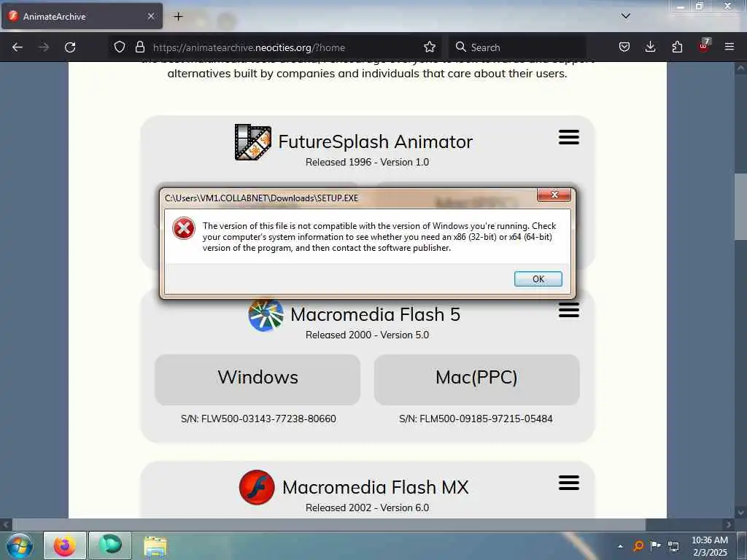The image size is (747, 560).
Task: Open the Extensions puzzle icon
Action: (677, 47)
